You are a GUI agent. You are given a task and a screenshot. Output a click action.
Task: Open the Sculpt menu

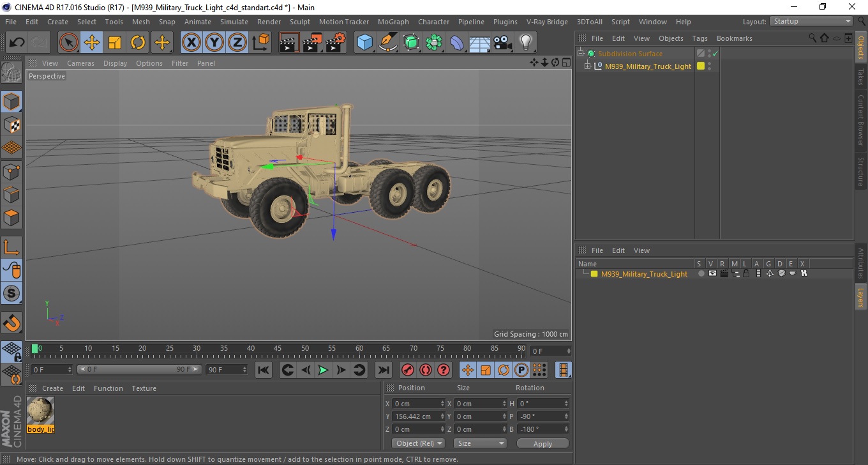tap(300, 22)
